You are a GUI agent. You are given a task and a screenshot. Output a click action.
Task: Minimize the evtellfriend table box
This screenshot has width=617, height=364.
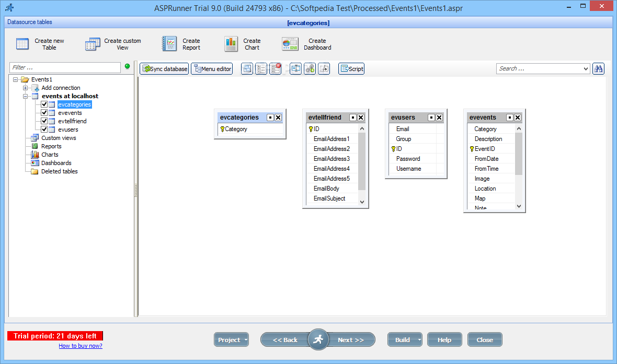pos(353,118)
